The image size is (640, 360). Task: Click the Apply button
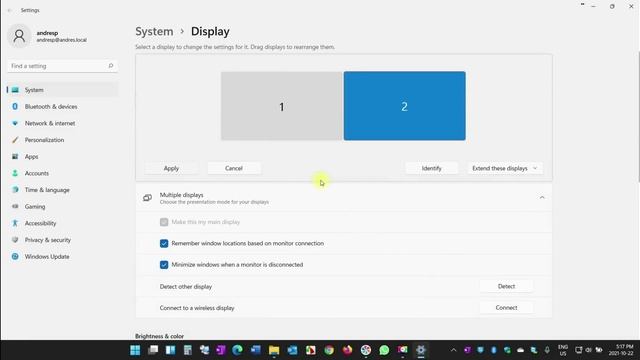click(171, 168)
